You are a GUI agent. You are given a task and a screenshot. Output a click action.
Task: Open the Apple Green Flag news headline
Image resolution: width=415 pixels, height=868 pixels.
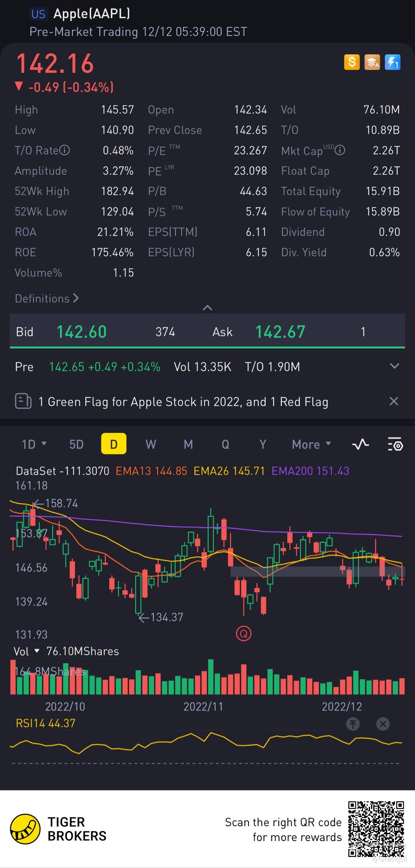pos(183,402)
